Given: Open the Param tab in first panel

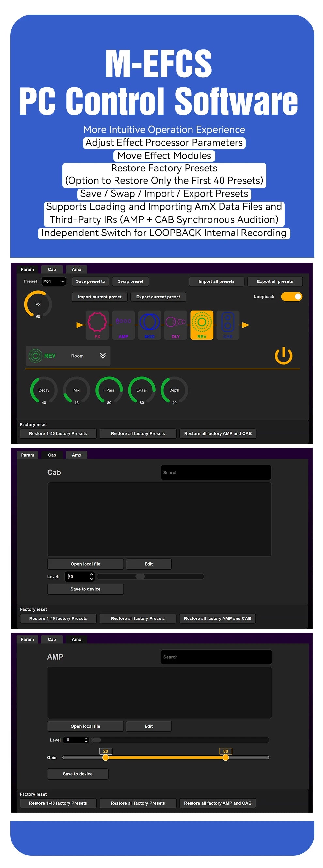Looking at the screenshot, I should pyautogui.click(x=27, y=269).
